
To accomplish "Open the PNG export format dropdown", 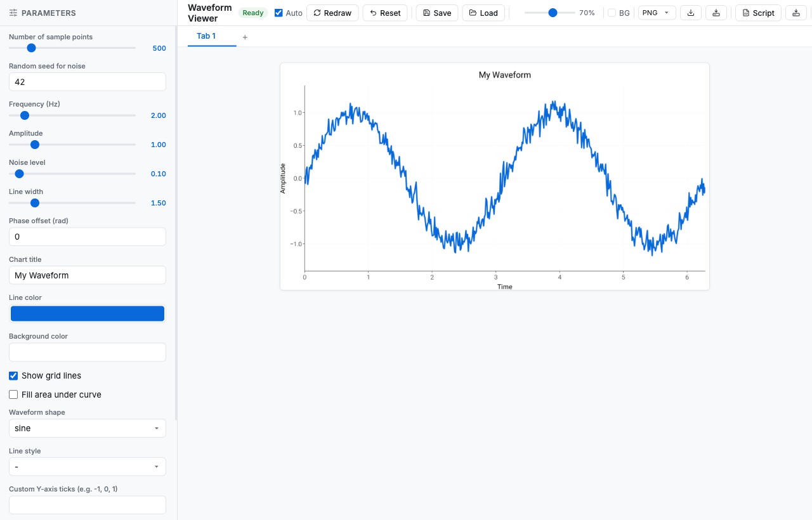I will click(x=657, y=13).
